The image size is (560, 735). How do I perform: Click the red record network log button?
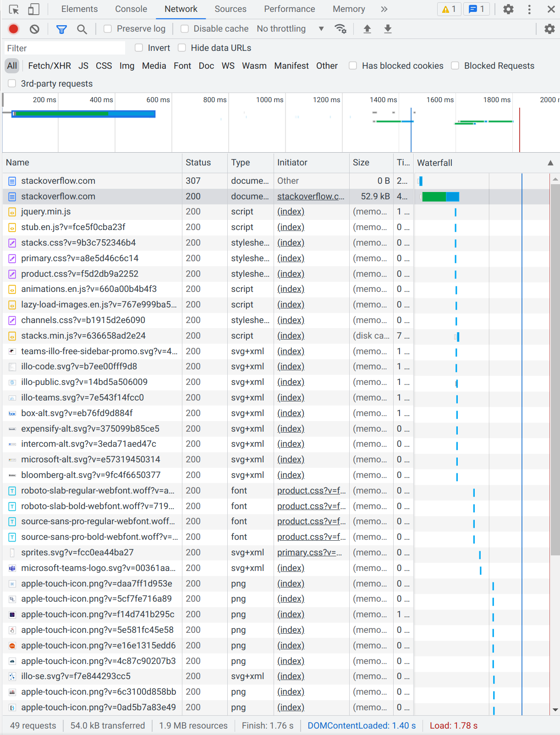click(x=13, y=29)
